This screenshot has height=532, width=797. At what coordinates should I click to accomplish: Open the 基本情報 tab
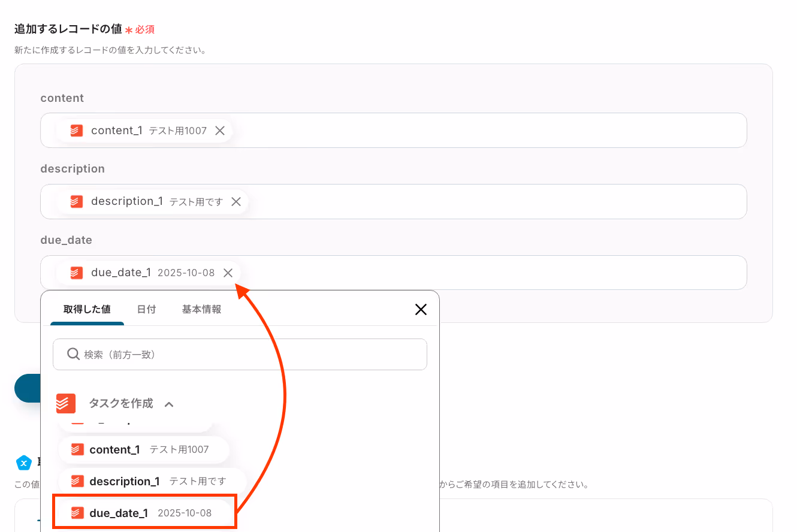(201, 309)
